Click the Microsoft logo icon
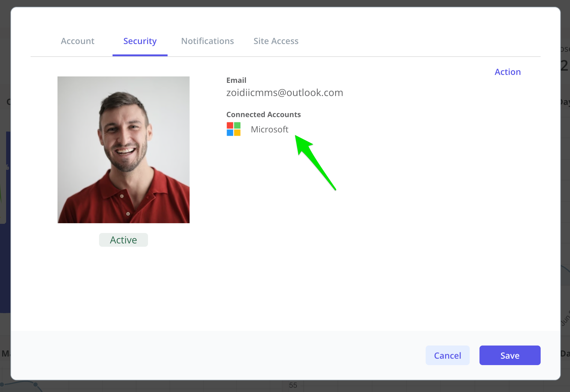 [x=234, y=129]
